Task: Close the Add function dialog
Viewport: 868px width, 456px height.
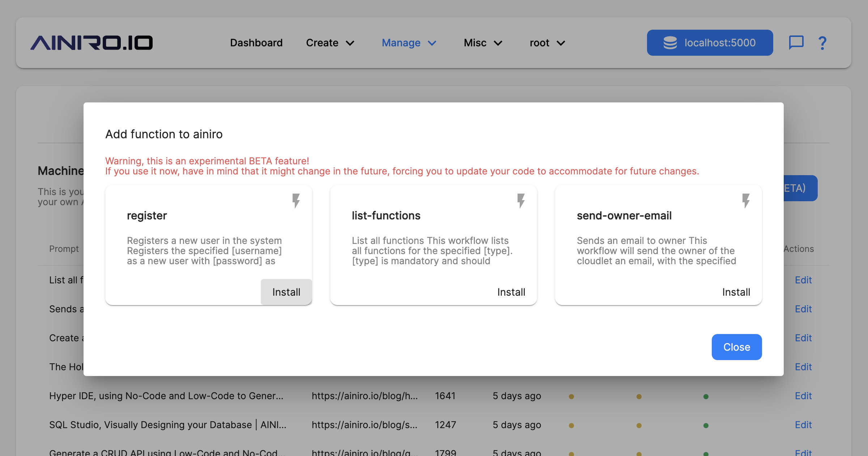Action: click(x=736, y=347)
